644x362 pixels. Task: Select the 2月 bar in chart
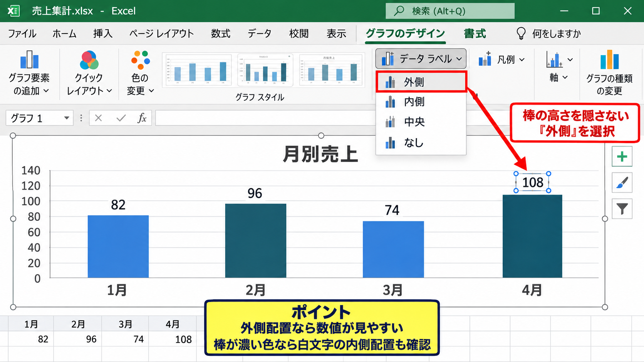[x=256, y=241]
